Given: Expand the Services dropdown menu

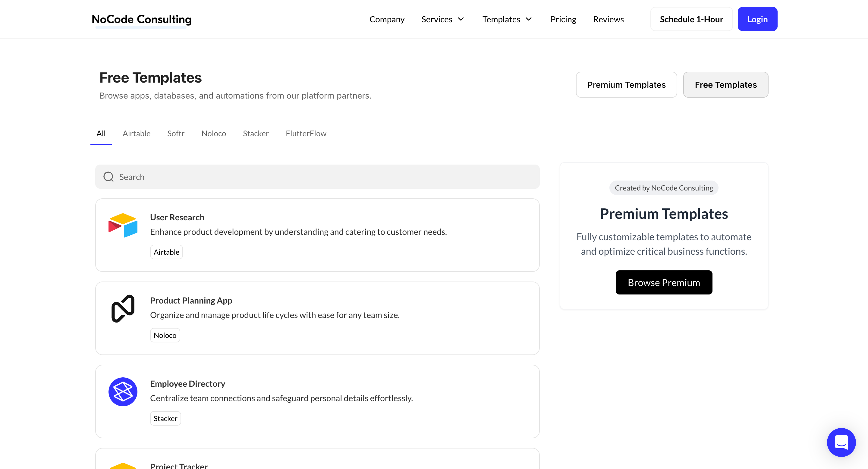Looking at the screenshot, I should pyautogui.click(x=443, y=20).
